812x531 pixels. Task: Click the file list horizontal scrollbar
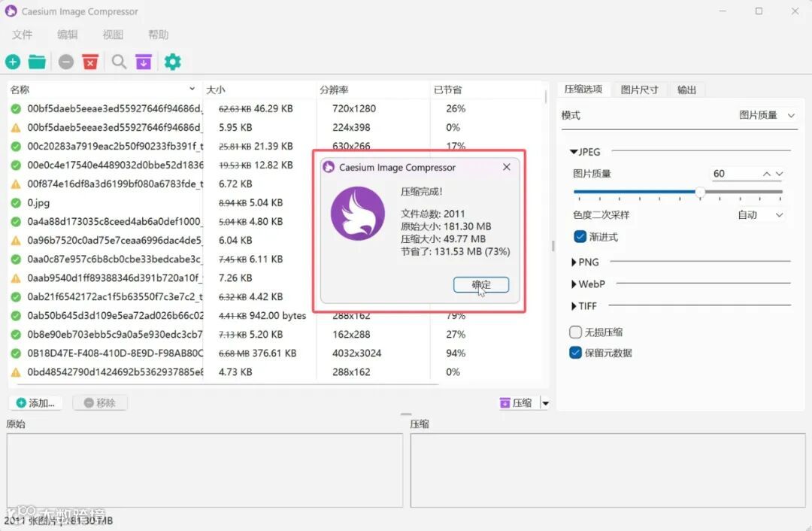coord(228,384)
